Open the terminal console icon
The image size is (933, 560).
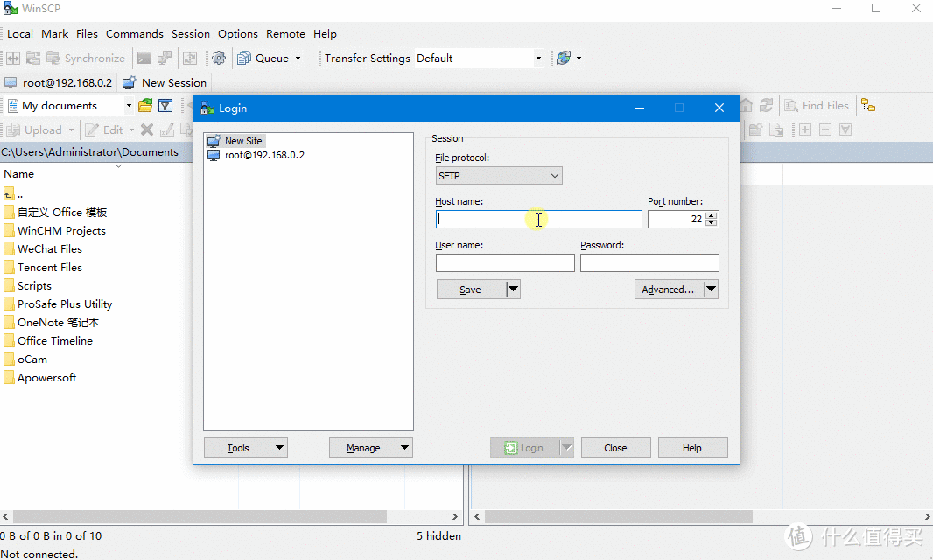pyautogui.click(x=144, y=58)
